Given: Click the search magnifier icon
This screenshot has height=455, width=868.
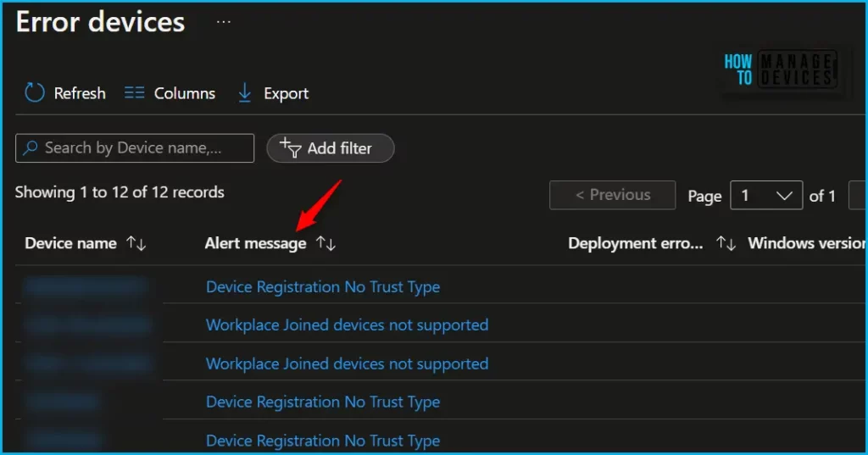Looking at the screenshot, I should click(31, 148).
